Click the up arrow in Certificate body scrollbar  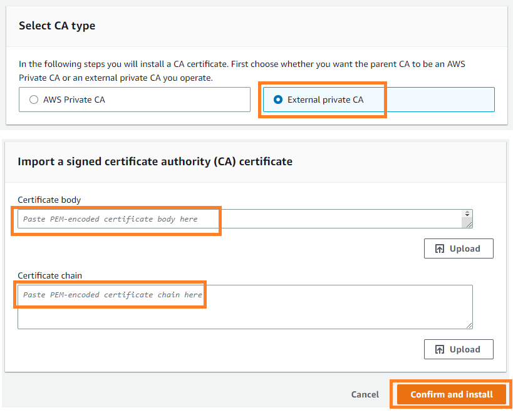coord(467,212)
